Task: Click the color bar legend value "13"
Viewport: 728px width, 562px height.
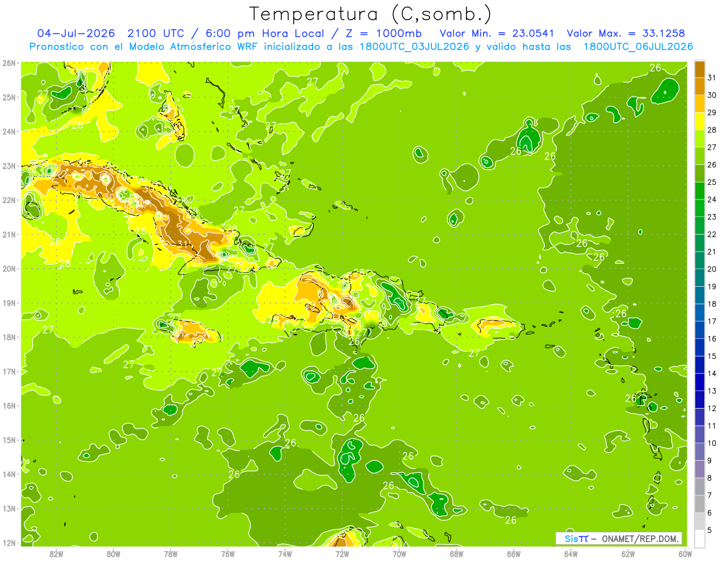Action: (712, 391)
